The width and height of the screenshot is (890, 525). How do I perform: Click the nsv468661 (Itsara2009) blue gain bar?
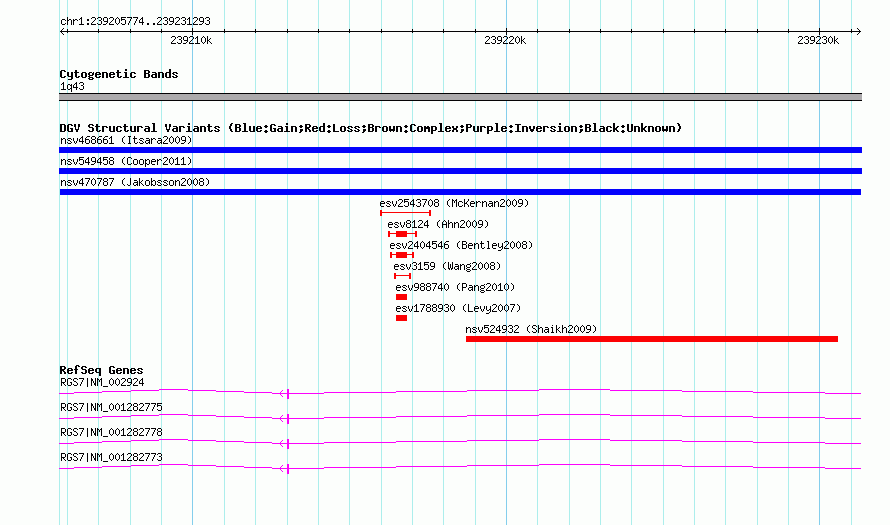pyautogui.click(x=460, y=150)
